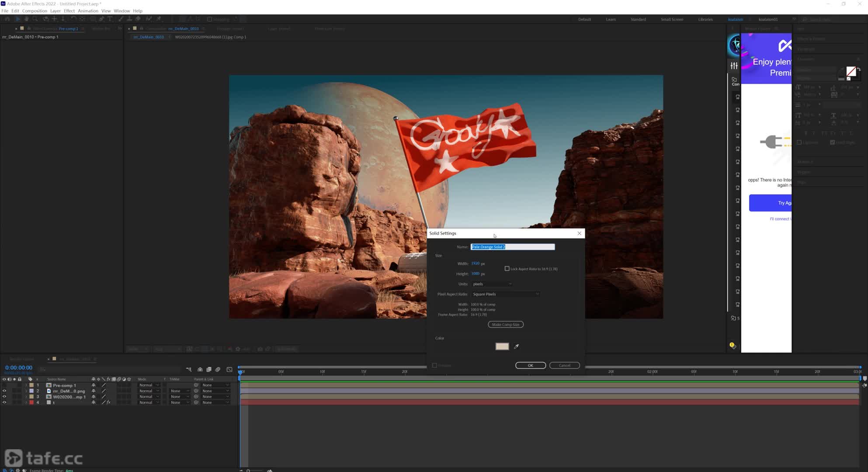Open the solid color swatch picker
868x472 pixels.
502,347
